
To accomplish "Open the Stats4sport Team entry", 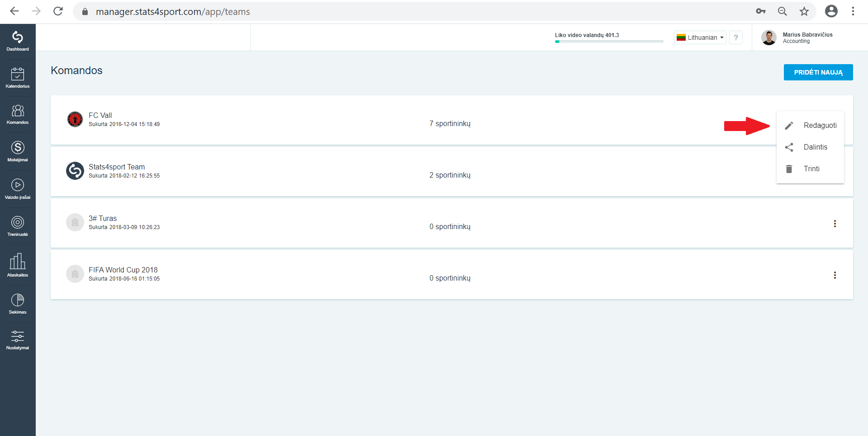I will point(117,167).
